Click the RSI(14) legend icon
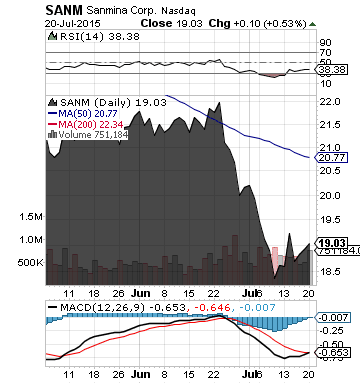The width and height of the screenshot is (360, 384). click(x=52, y=36)
